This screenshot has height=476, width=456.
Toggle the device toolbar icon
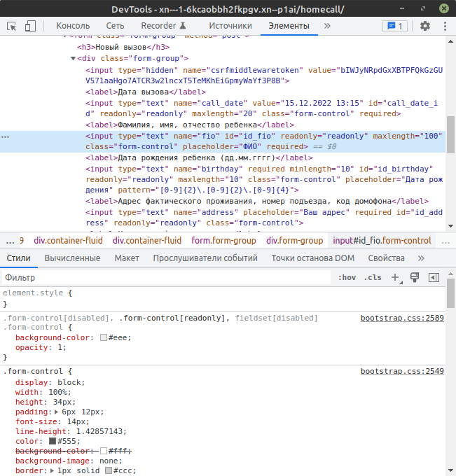(30, 26)
